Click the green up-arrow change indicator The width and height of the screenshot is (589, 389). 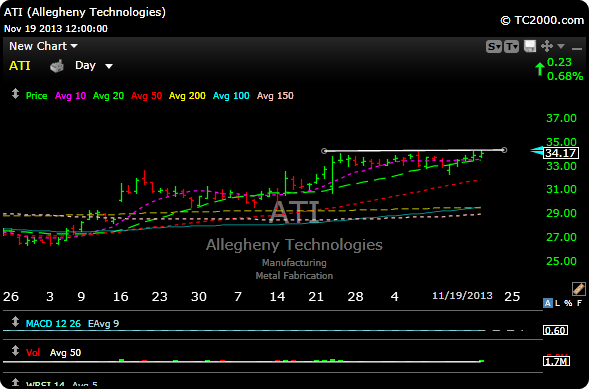tap(540, 69)
